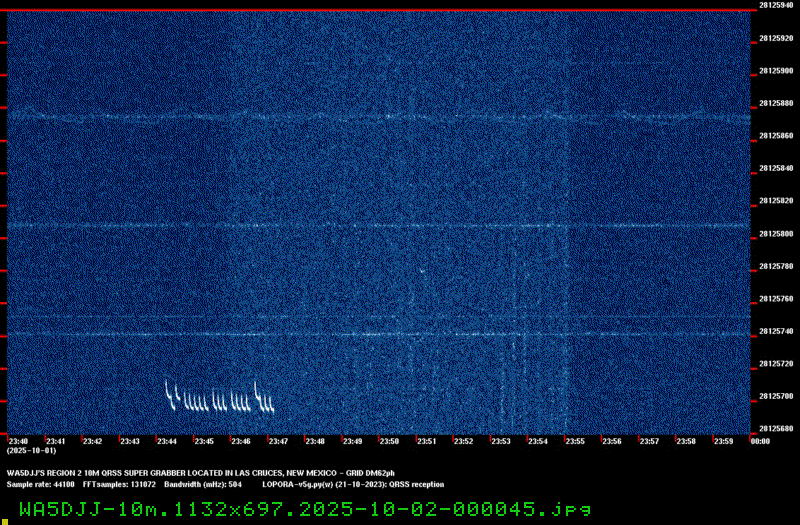Image resolution: width=800 pixels, height=525 pixels.
Task: Click the Bandwidth (mHz): 504 text
Action: click(x=203, y=485)
